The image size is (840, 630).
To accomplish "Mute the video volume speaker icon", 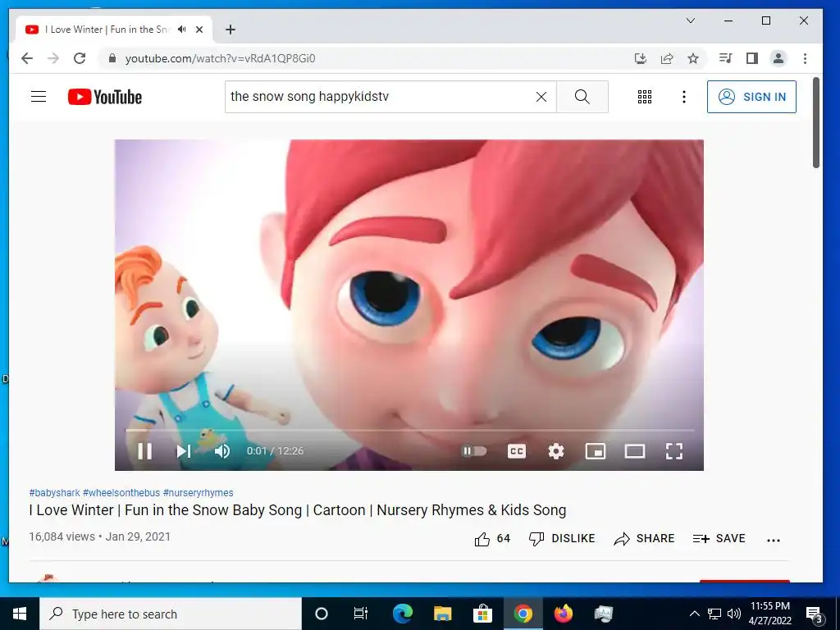I will tap(221, 451).
